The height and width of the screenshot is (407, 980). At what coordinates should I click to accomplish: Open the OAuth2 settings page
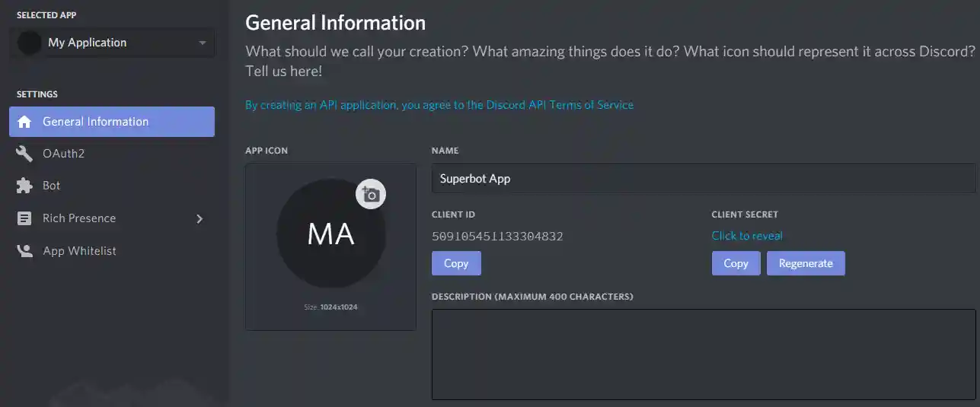63,154
